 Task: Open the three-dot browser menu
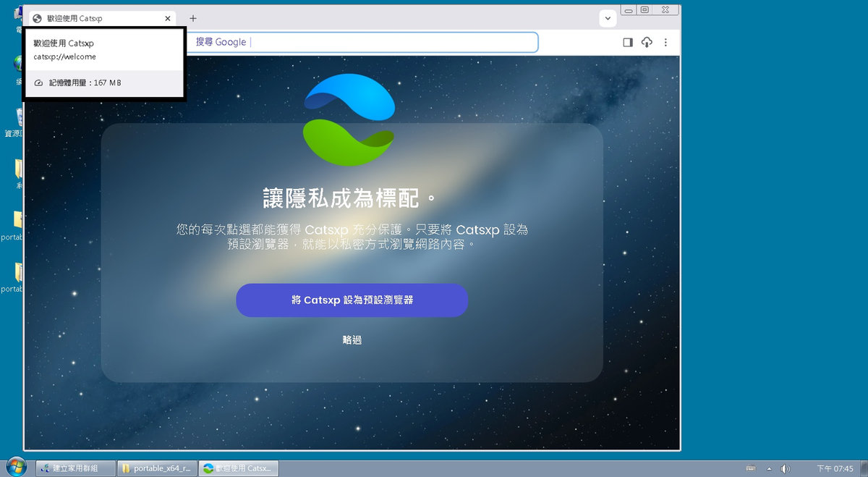pyautogui.click(x=665, y=43)
